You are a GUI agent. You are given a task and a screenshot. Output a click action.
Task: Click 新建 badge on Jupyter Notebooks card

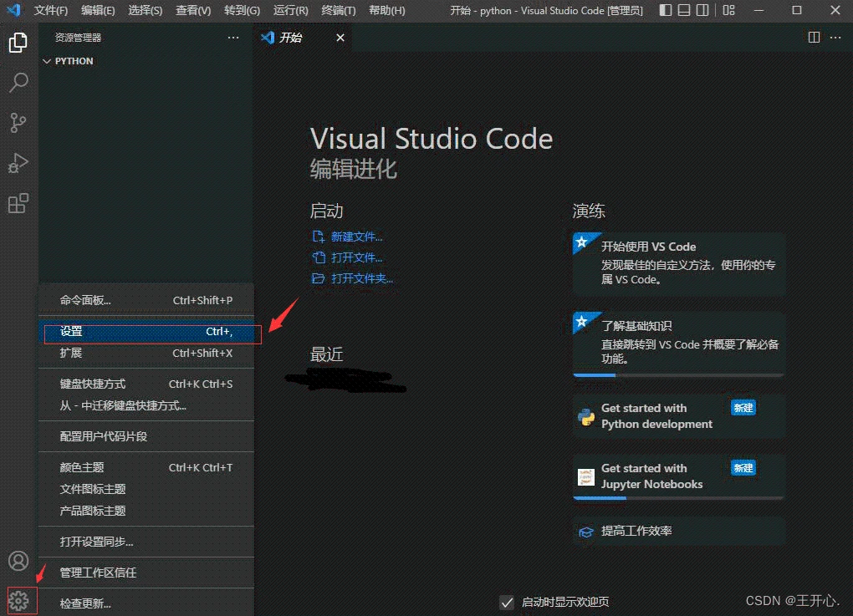(x=743, y=468)
